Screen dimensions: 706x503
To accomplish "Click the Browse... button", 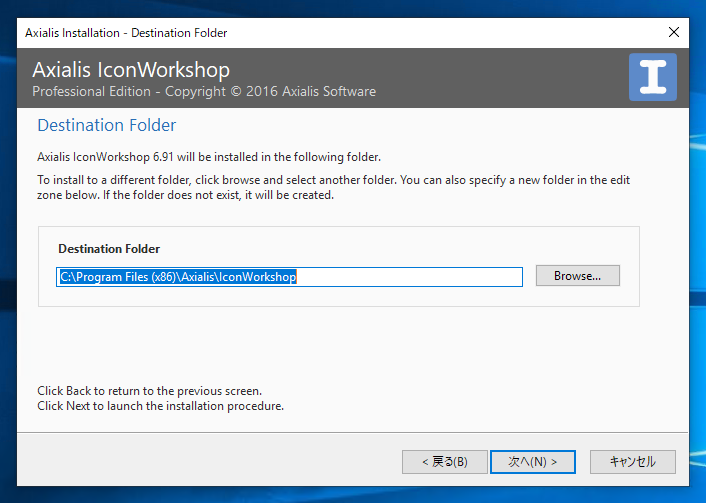I will pyautogui.click(x=578, y=276).
